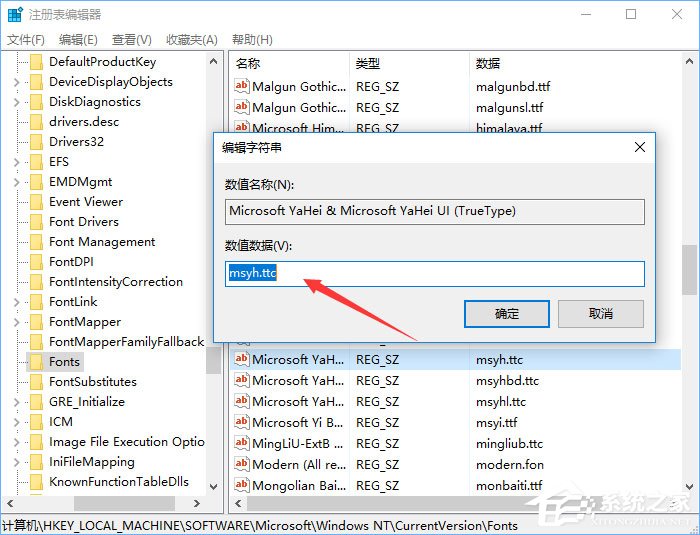Viewport: 700px width, 535px height.
Task: Click the monbaiti.ttf data value
Action: click(509, 486)
